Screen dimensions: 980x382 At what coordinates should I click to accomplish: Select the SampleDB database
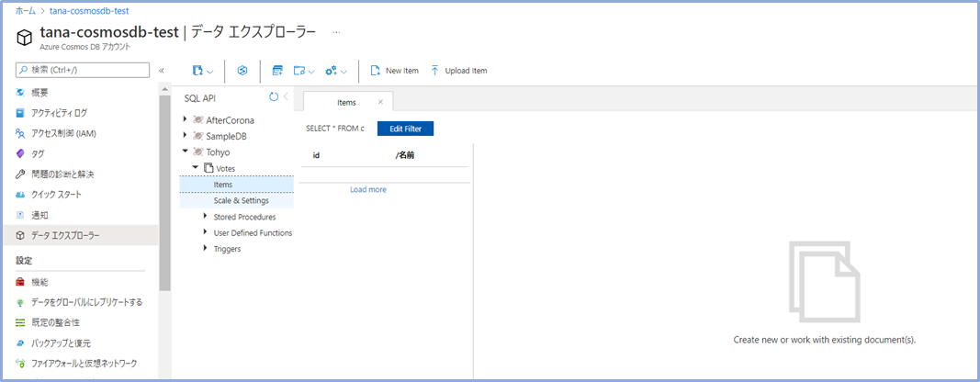click(227, 136)
